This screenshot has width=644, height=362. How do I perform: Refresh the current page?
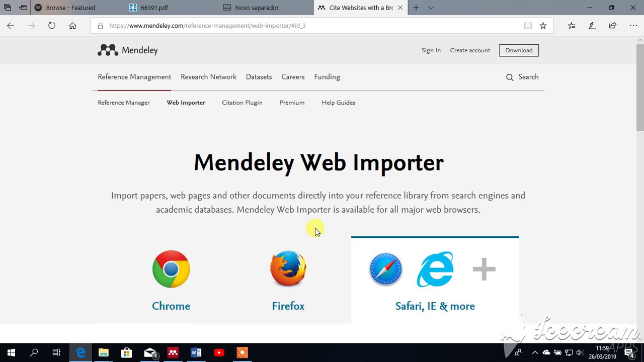52,26
